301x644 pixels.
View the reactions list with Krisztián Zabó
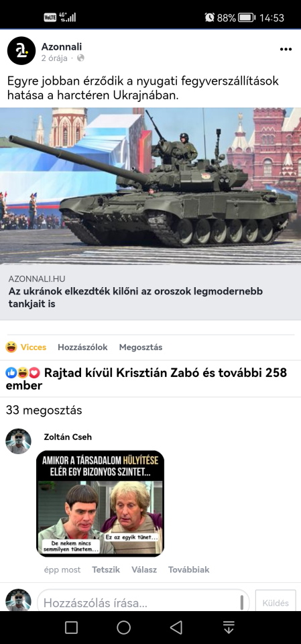[146, 379]
